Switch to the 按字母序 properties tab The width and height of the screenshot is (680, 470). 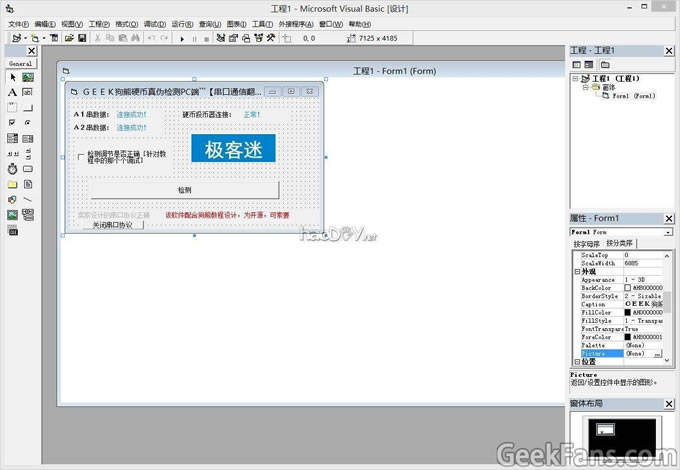[x=587, y=244]
